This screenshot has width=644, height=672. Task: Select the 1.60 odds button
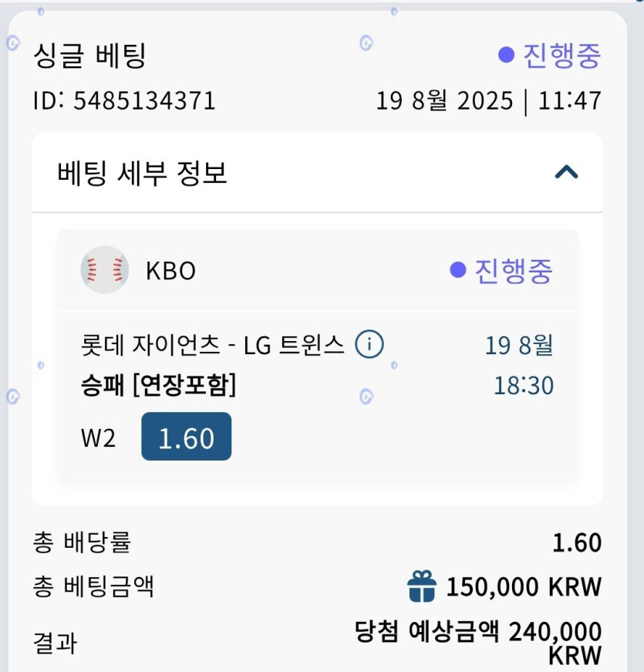187,437
